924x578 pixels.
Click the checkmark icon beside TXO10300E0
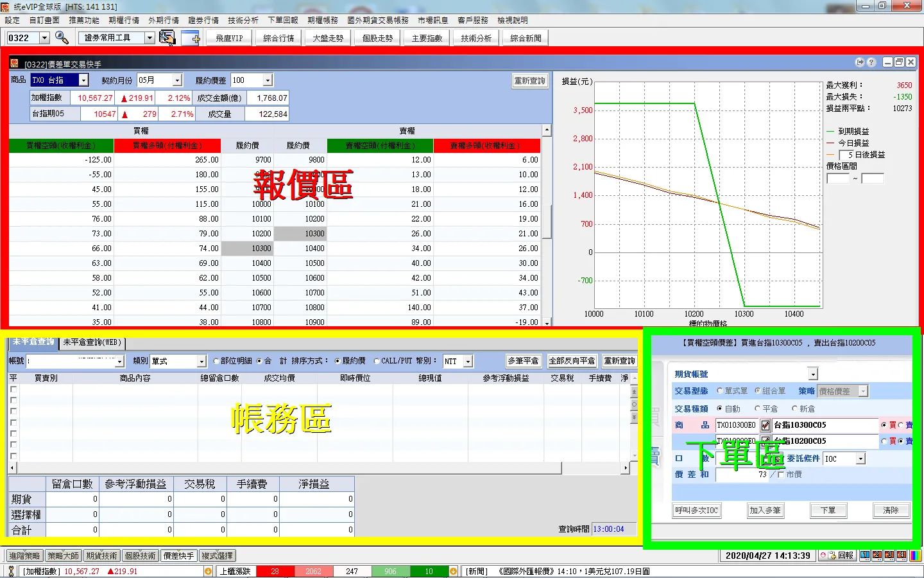pyautogui.click(x=766, y=425)
